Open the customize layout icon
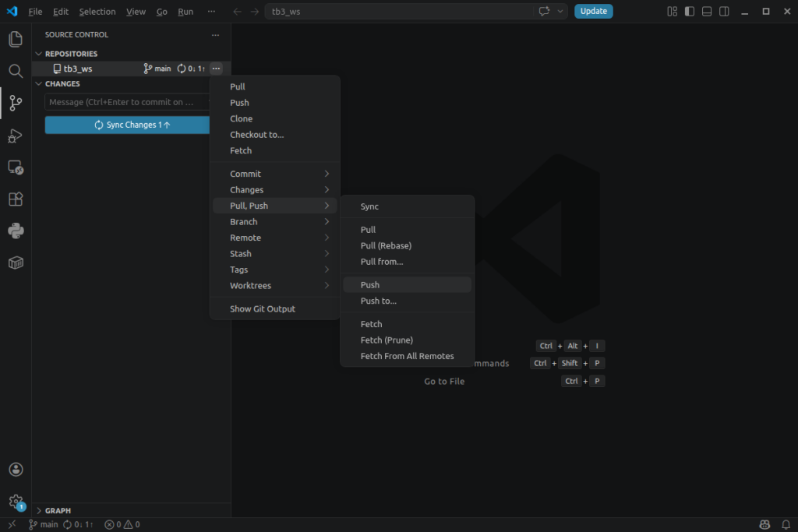Image resolution: width=798 pixels, height=532 pixels. pos(673,11)
